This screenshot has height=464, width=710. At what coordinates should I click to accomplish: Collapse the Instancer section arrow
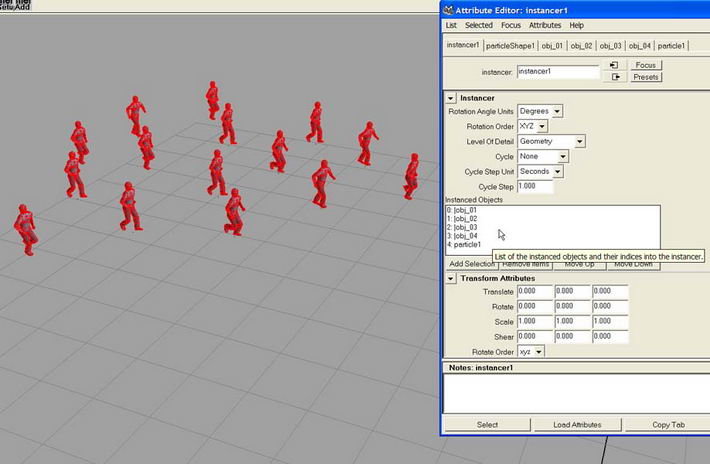(451, 98)
